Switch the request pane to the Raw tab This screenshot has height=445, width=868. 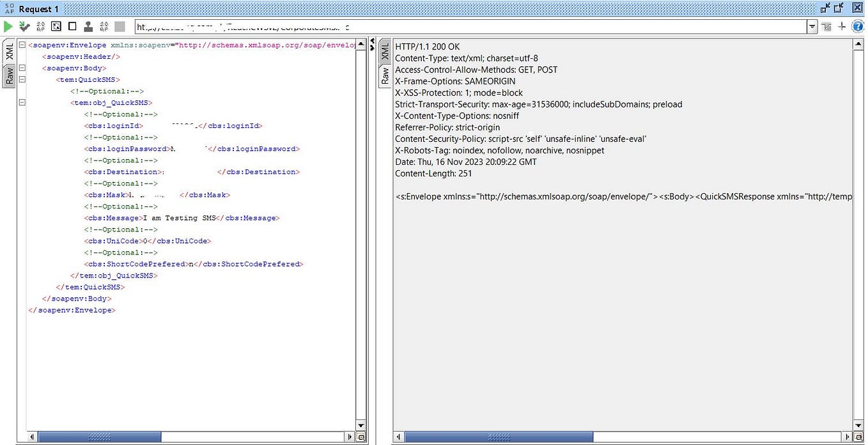click(x=10, y=77)
